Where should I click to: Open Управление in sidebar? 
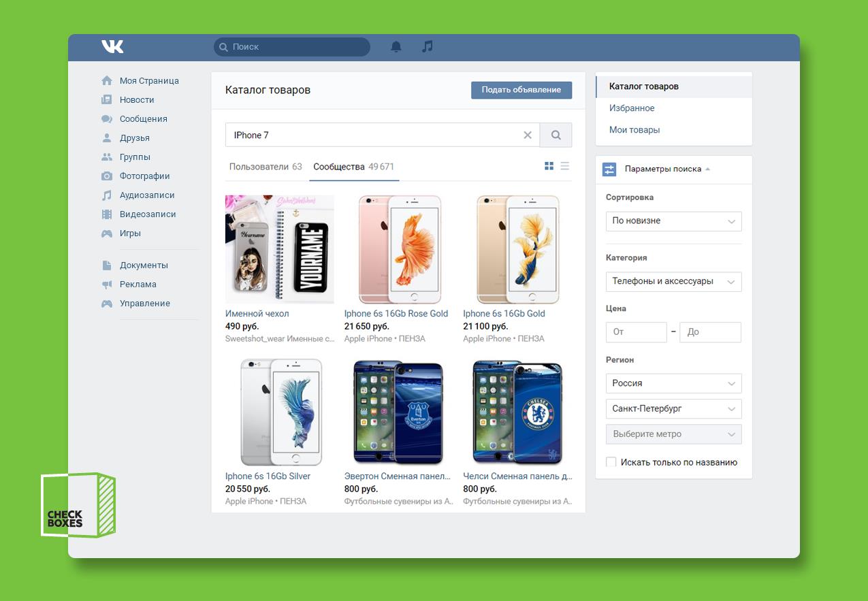145,303
